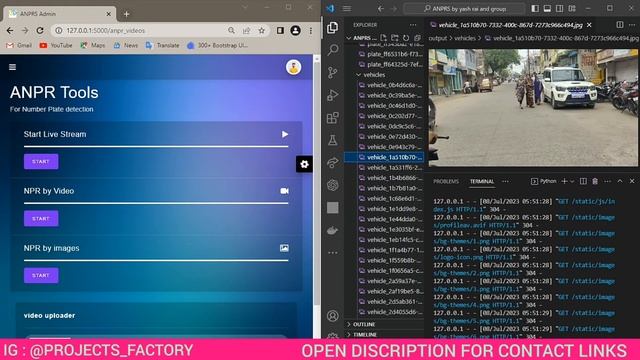The width and height of the screenshot is (640, 360).
Task: Open the Chrome three-dot menu
Action: pos(311,31)
